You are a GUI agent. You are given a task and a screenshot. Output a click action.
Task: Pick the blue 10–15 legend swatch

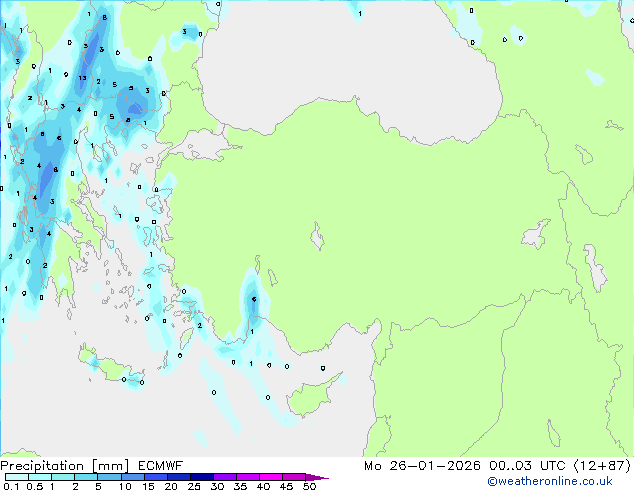pyautogui.click(x=132, y=477)
